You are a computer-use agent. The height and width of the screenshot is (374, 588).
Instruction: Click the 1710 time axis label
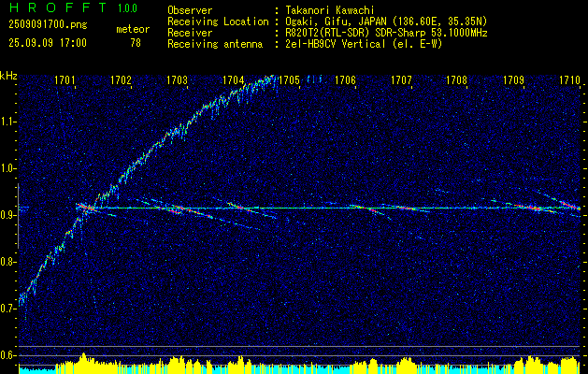click(x=569, y=79)
